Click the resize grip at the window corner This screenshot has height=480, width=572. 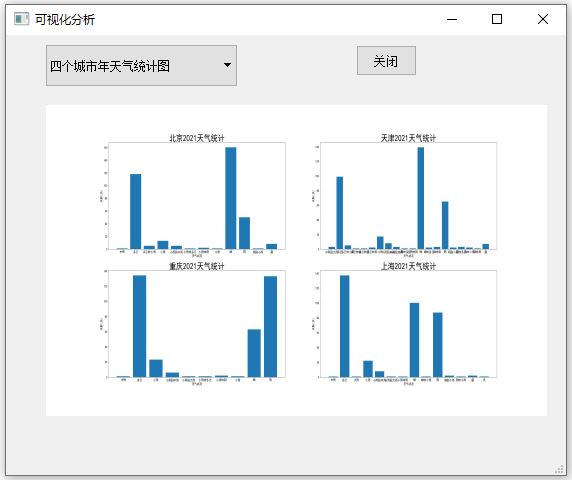click(x=559, y=469)
